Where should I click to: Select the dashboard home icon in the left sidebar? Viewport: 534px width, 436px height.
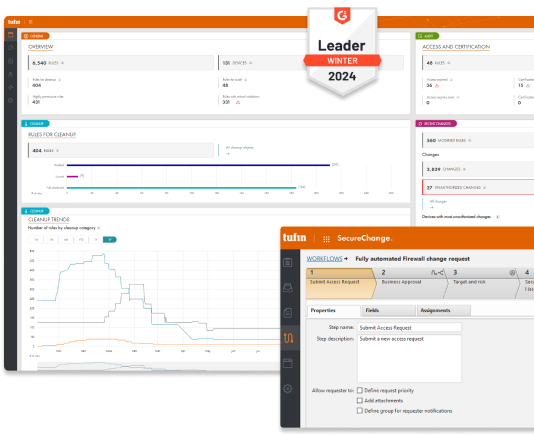click(x=11, y=34)
